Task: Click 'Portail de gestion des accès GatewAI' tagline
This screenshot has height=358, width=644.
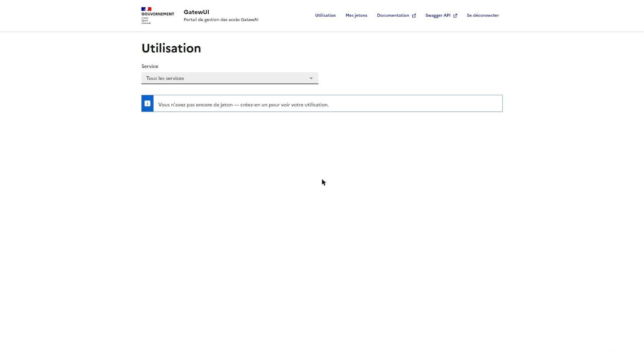Action: (x=221, y=20)
